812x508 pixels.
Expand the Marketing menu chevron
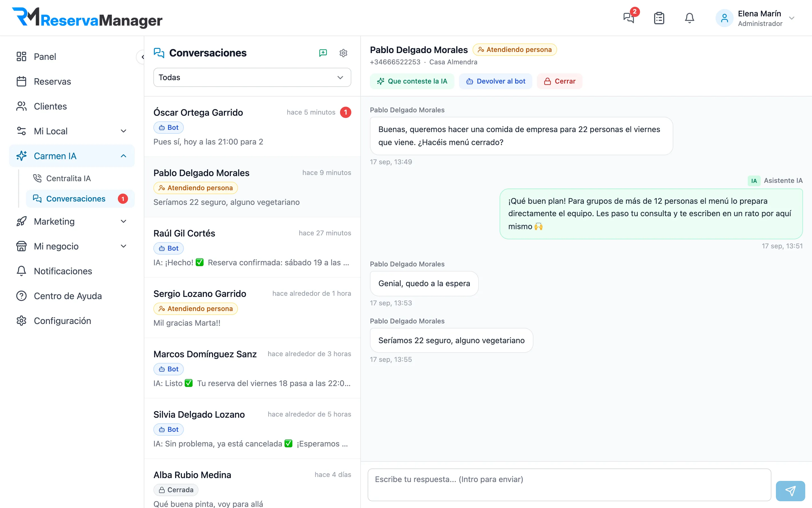click(x=123, y=221)
